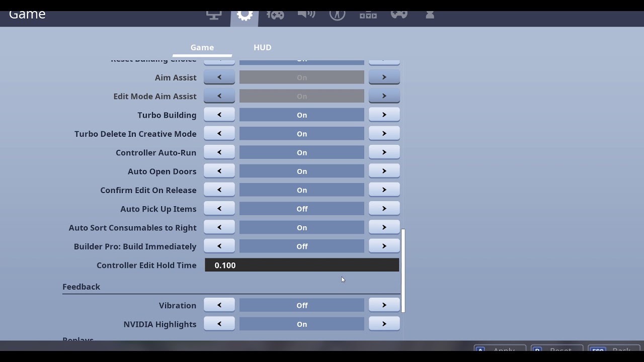The height and width of the screenshot is (362, 644).
Task: Click right arrow for Turbo Building
Action: coord(384,115)
